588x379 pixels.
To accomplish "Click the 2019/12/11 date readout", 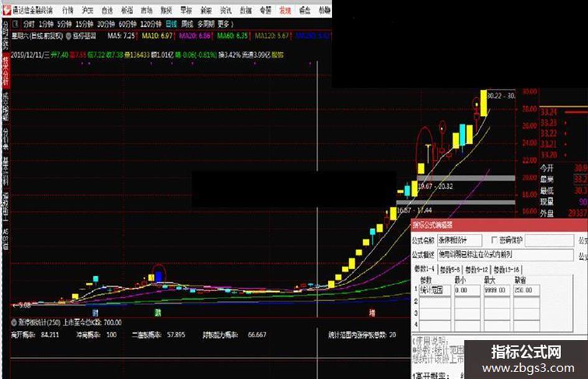I will pyautogui.click(x=30, y=55).
